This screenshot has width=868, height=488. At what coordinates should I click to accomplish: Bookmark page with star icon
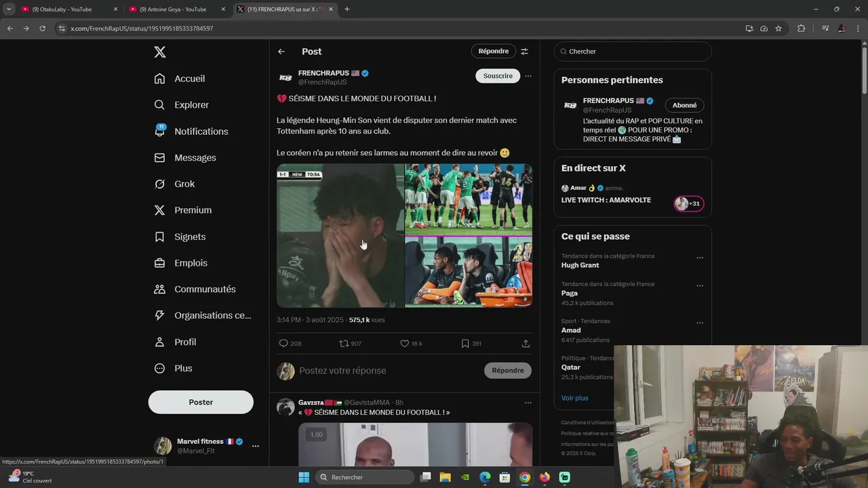click(778, 28)
